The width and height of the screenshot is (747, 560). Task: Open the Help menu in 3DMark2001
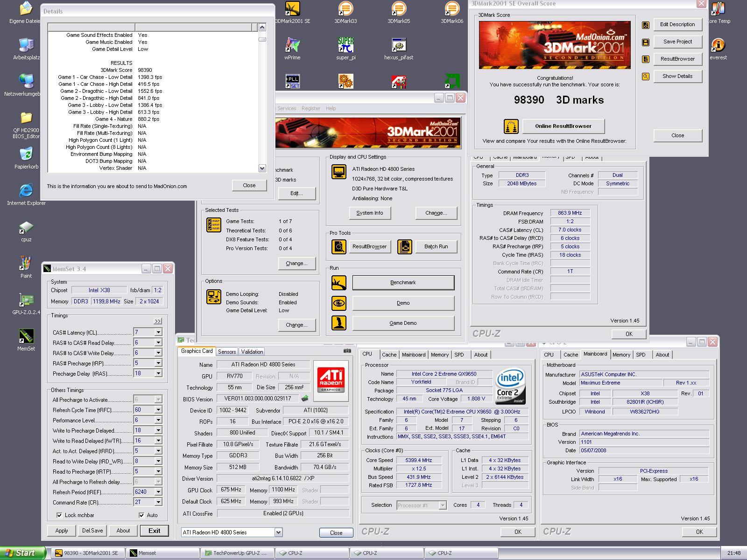(331, 108)
